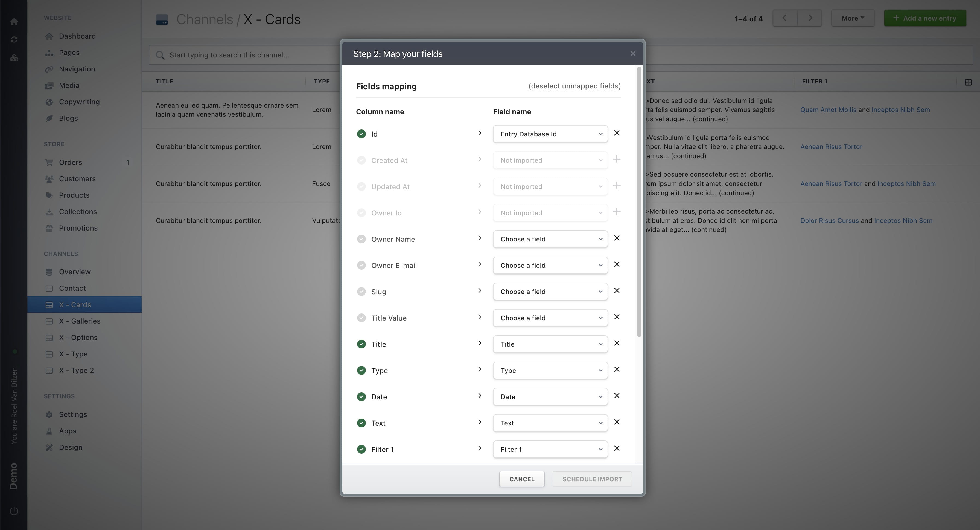Click the sync icon in the dark sidebar

click(14, 39)
